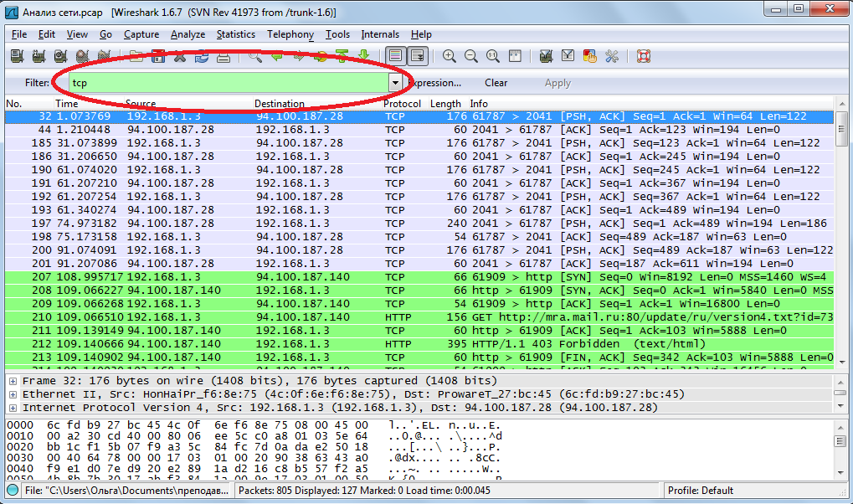Viewport: 853px width, 504px height.
Task: Select packet 212 HTTP/1.1 403 Forbidden row
Action: [x=419, y=344]
